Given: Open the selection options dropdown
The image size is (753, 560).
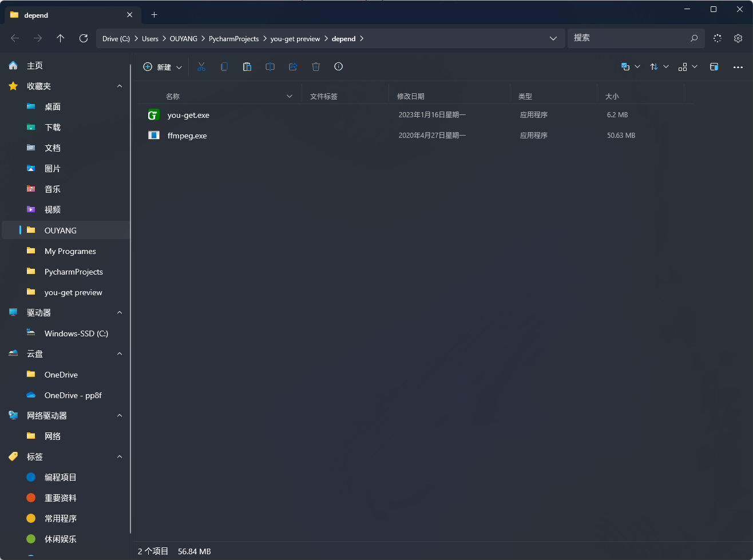Looking at the screenshot, I should tap(631, 67).
